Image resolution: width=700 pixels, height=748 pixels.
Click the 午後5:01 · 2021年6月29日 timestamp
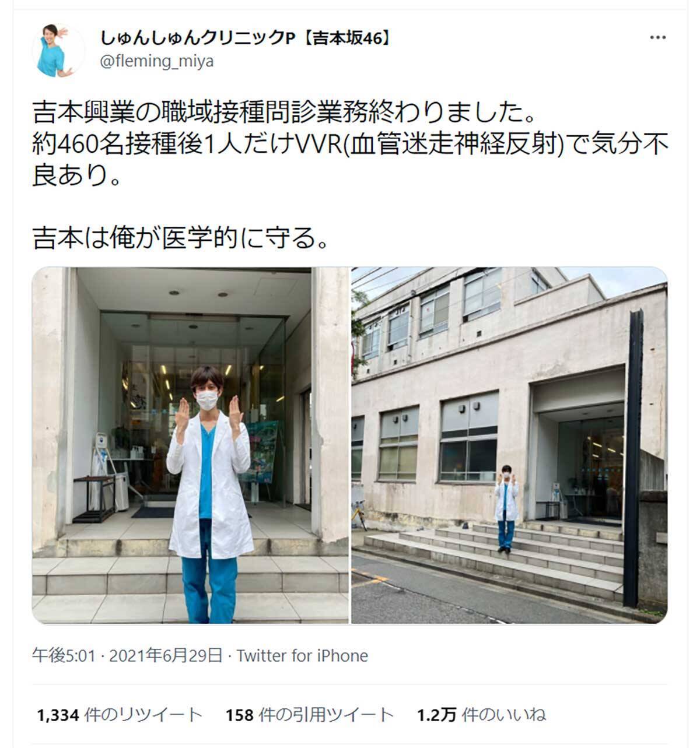pos(127,656)
